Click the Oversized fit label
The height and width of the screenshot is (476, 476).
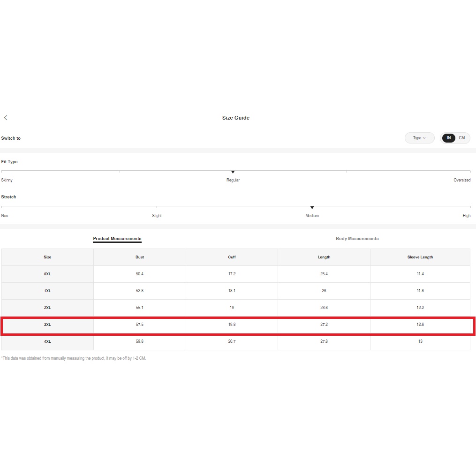(x=462, y=180)
